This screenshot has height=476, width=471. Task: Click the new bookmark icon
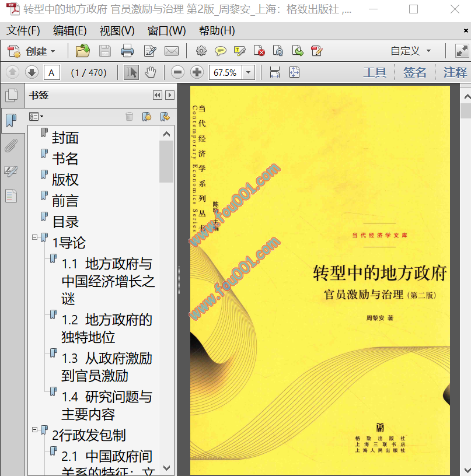pyautogui.click(x=147, y=117)
